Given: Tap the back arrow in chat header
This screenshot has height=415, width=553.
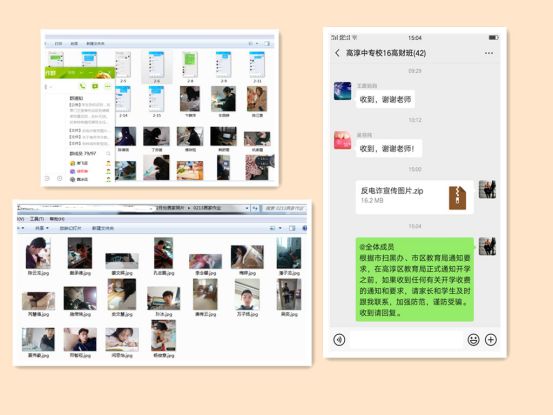Looking at the screenshot, I should (337, 53).
